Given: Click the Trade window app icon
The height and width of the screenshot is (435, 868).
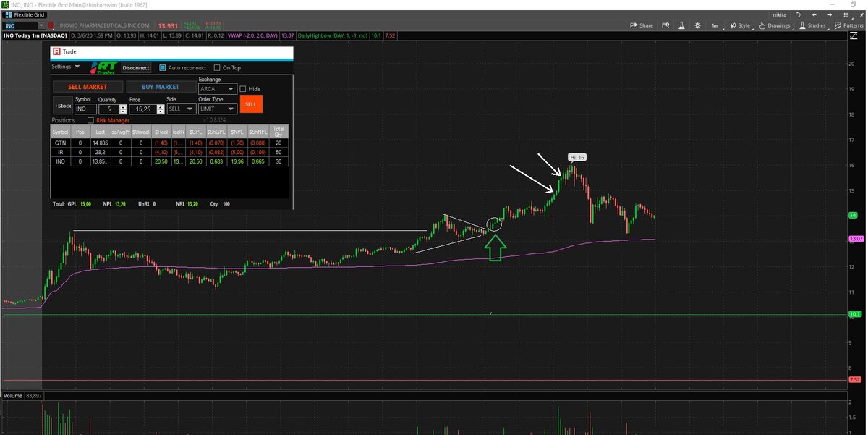Looking at the screenshot, I should (56, 52).
